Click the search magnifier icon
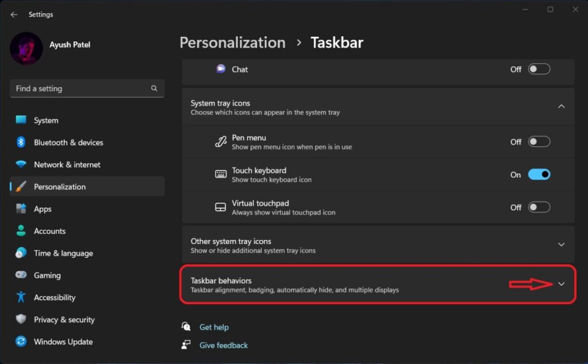 tap(154, 88)
